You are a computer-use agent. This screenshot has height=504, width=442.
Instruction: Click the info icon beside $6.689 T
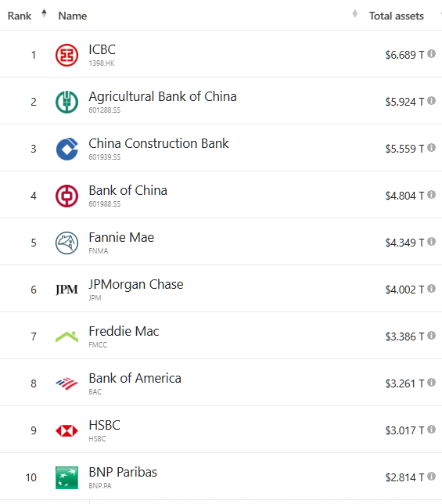(x=431, y=54)
